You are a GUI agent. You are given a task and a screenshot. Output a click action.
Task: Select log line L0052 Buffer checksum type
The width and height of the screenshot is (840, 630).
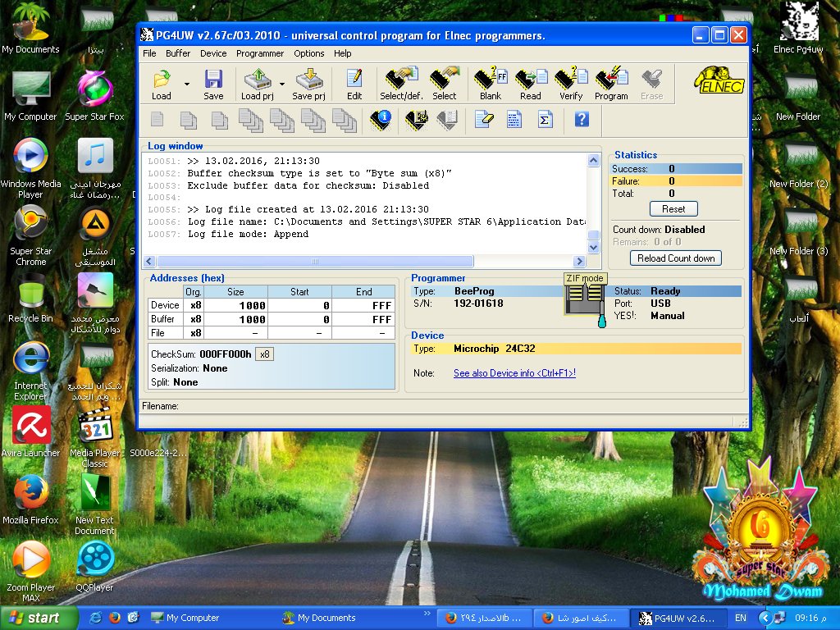click(x=319, y=174)
